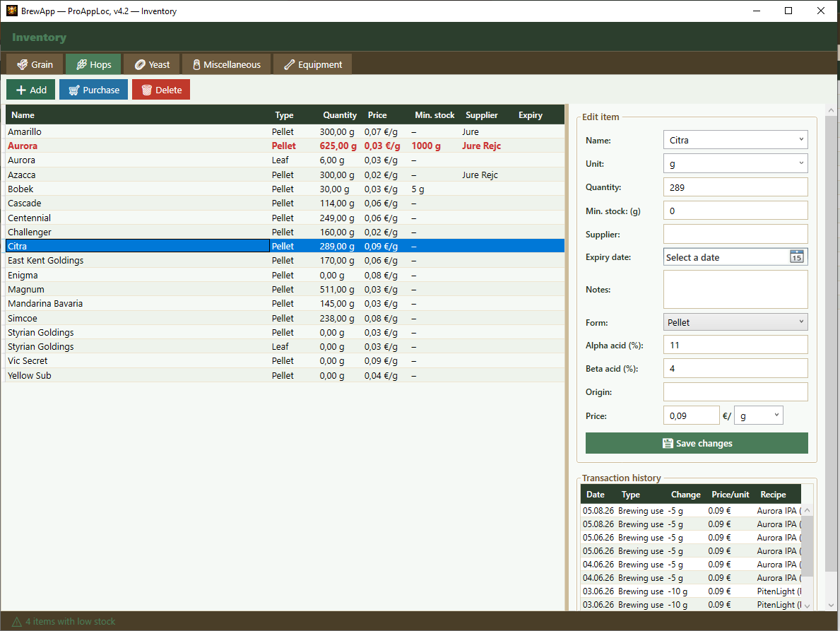Sort by the Quantity column header
The height and width of the screenshot is (631, 840).
[x=340, y=114]
